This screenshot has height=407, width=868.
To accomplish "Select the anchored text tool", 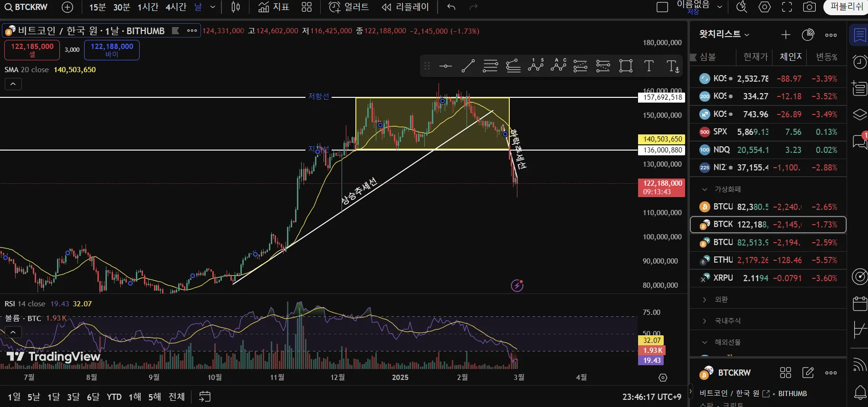I will [673, 66].
